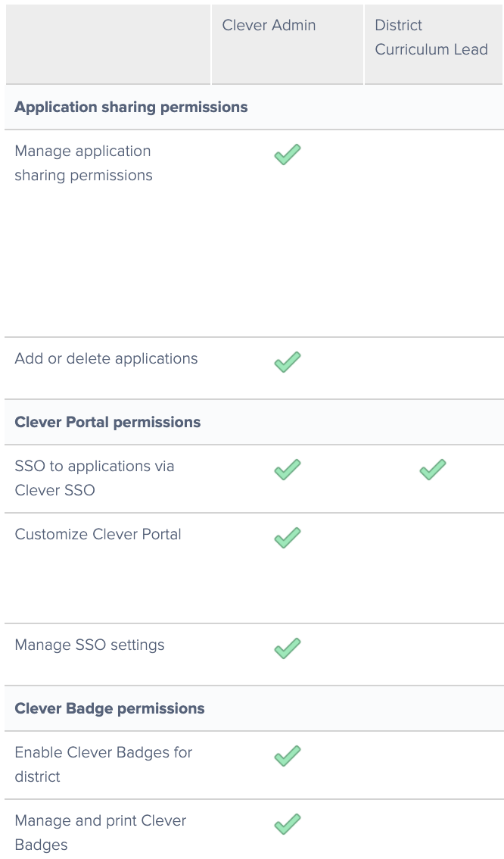Click the Manage SSO settings row label
The height and width of the screenshot is (859, 504).
pos(89,645)
